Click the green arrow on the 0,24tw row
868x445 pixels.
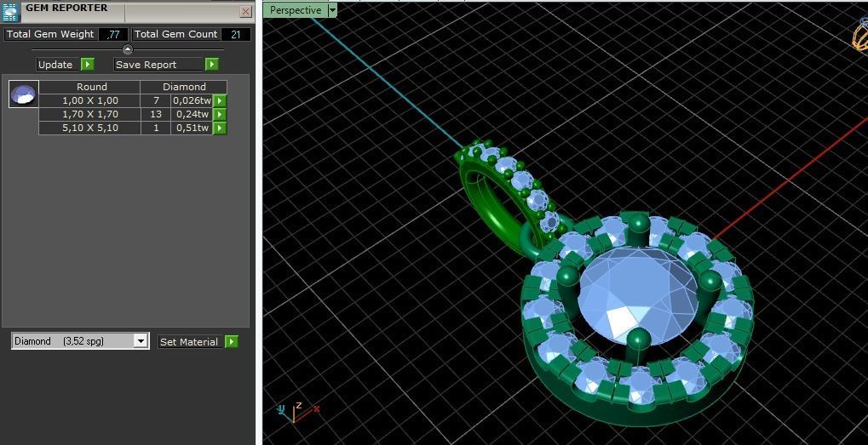click(221, 114)
